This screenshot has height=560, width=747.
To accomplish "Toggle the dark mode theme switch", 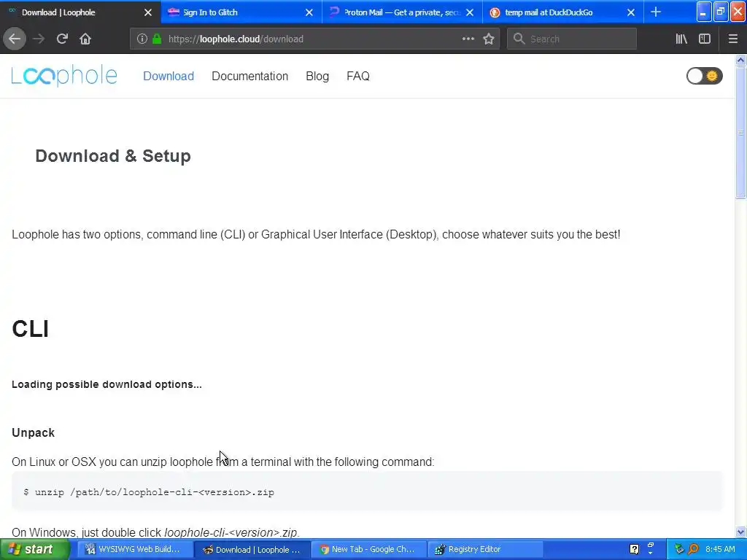I will pos(704,76).
